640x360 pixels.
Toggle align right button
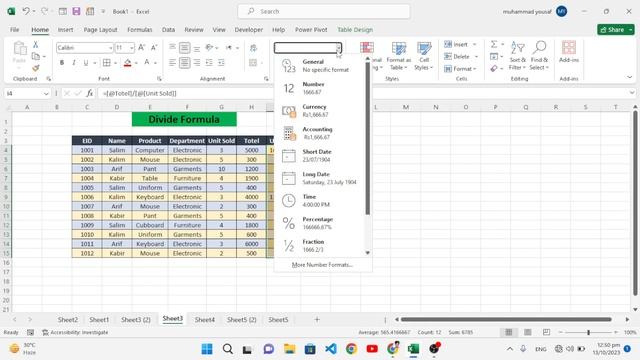pyautogui.click(x=197, y=62)
